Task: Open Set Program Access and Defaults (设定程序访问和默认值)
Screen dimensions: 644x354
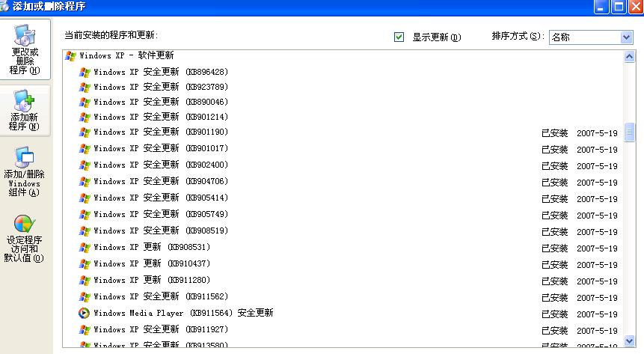Action: pos(25,239)
